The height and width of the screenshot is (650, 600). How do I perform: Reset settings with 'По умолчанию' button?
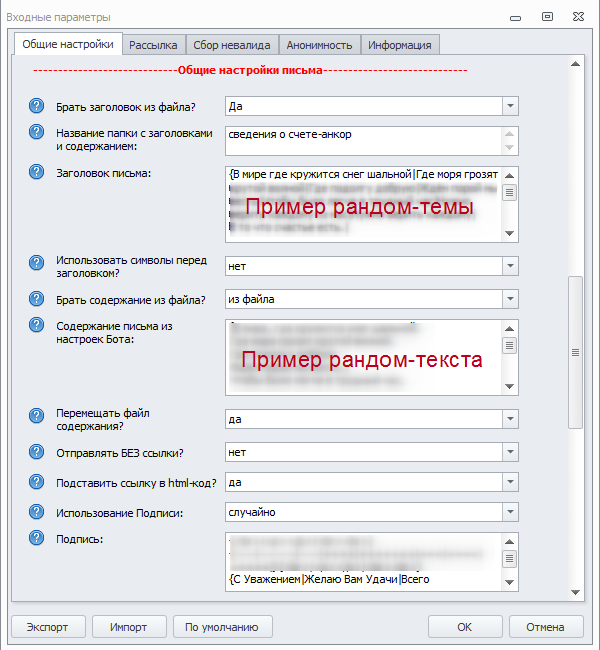[x=222, y=627]
